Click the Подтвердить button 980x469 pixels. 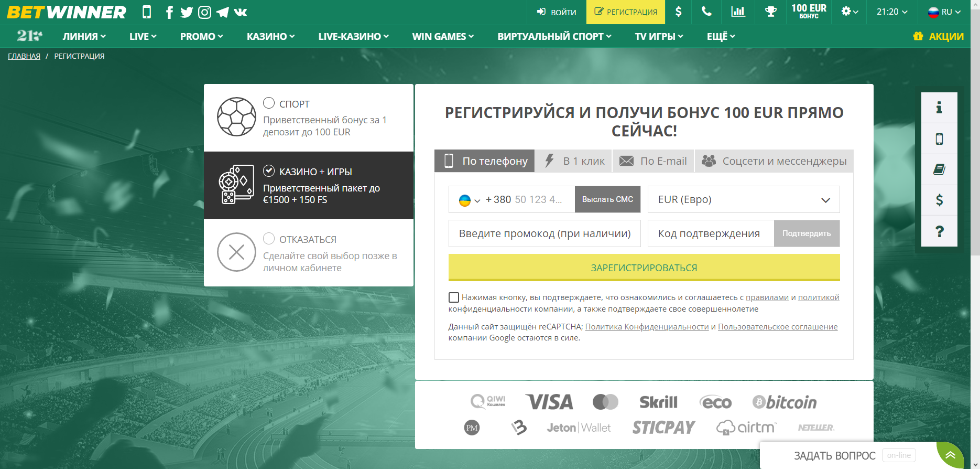coord(807,233)
